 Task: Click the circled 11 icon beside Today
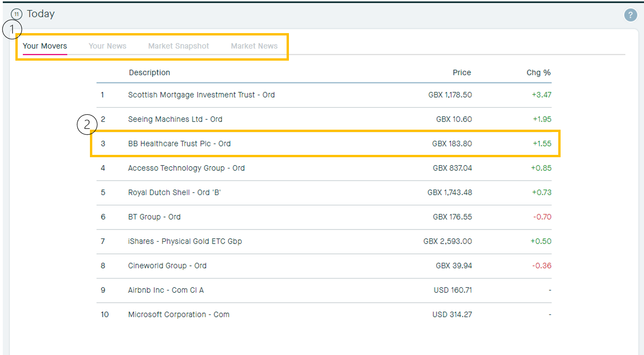point(16,14)
